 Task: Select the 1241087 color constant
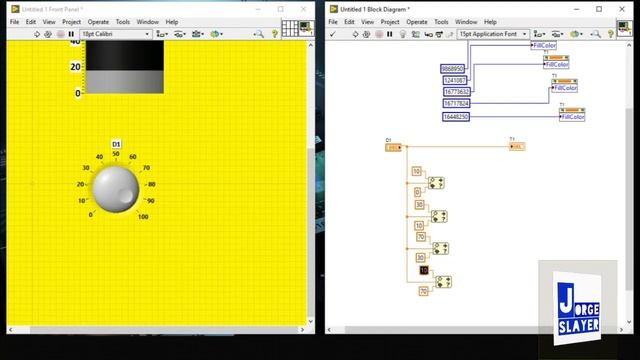click(455, 80)
